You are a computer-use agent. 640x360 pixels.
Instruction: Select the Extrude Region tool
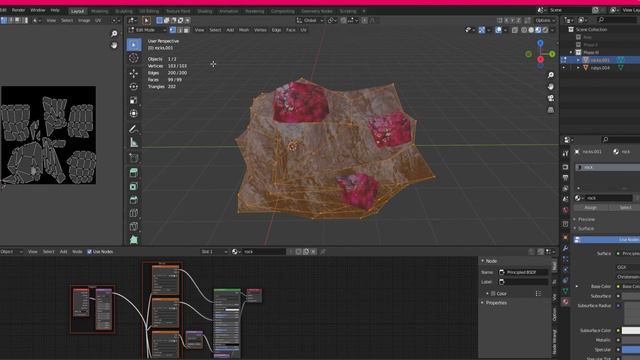point(134,173)
